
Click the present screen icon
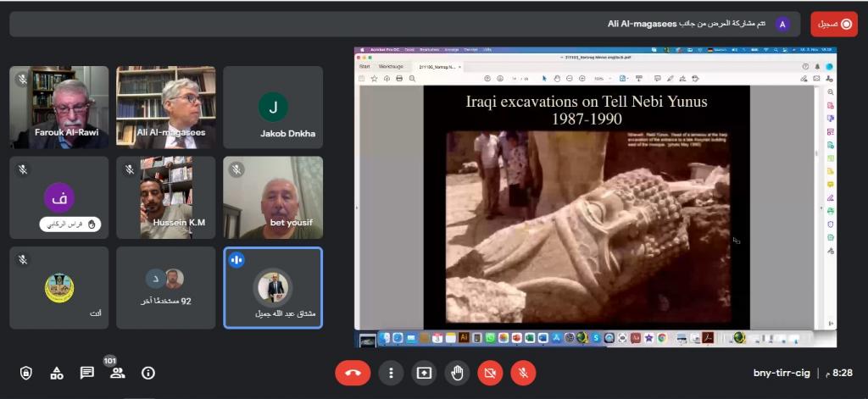pyautogui.click(x=423, y=373)
